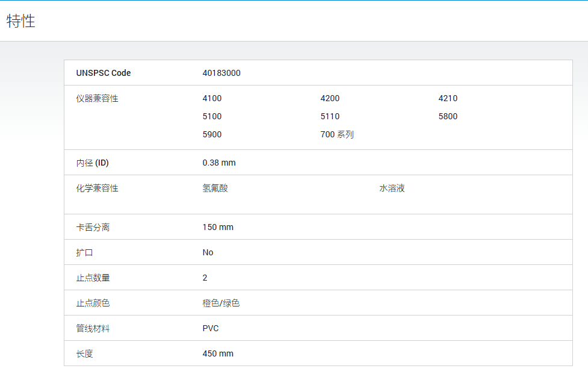This screenshot has width=588, height=389.
Task: Select the 氢氟酸 chemical compatibility entry
Action: click(215, 188)
